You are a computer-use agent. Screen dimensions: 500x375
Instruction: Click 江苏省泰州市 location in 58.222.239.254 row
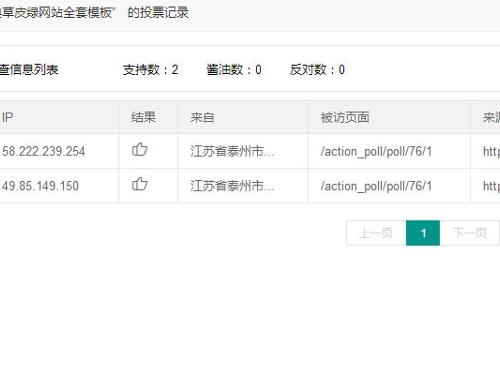click(232, 151)
